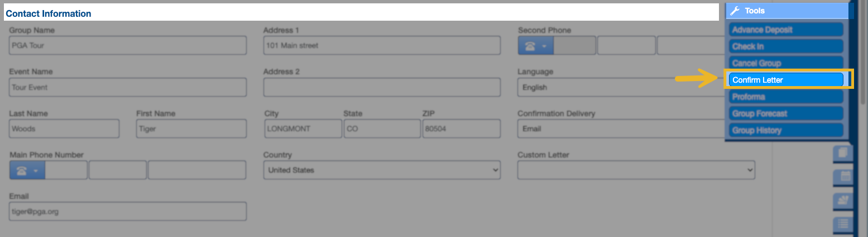
Task: Open the Country dropdown
Action: 381,170
